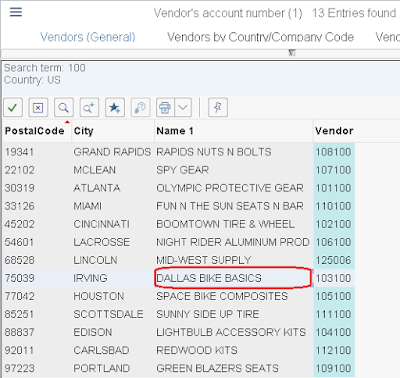
Task: Select vendor number 111100
Action: point(334,314)
